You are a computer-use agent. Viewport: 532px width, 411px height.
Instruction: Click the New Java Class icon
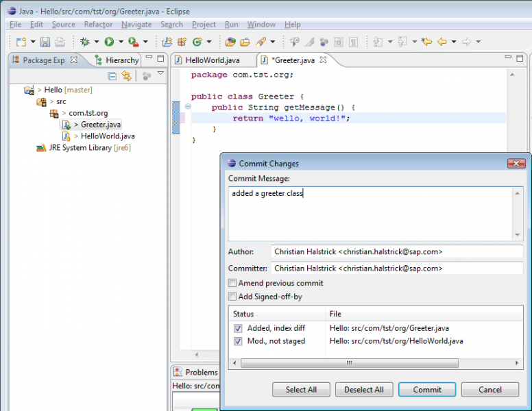point(197,42)
